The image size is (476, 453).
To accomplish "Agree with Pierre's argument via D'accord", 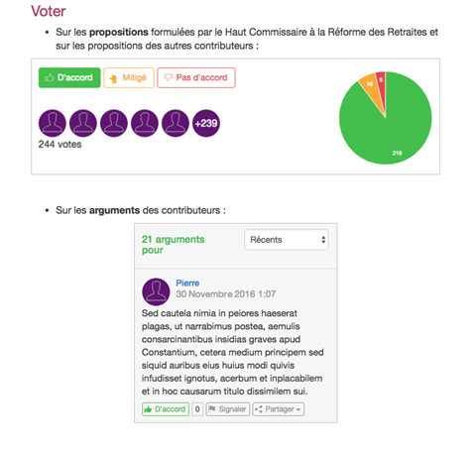I will (x=166, y=409).
